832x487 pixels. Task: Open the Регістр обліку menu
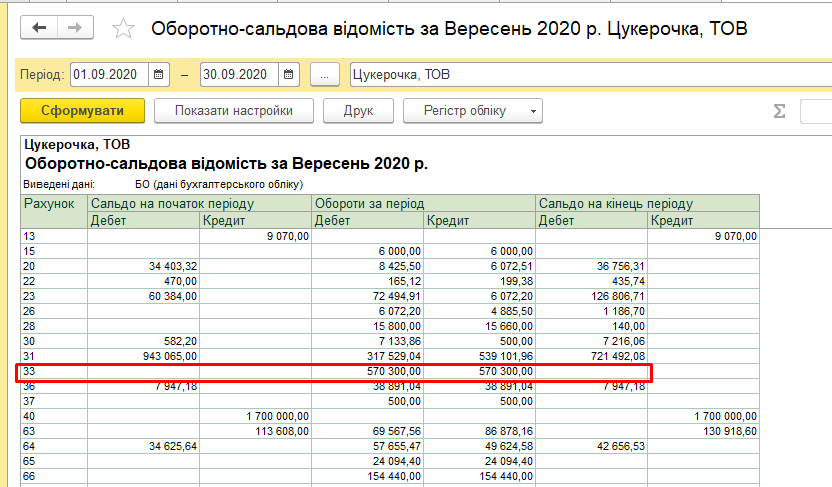(464, 111)
